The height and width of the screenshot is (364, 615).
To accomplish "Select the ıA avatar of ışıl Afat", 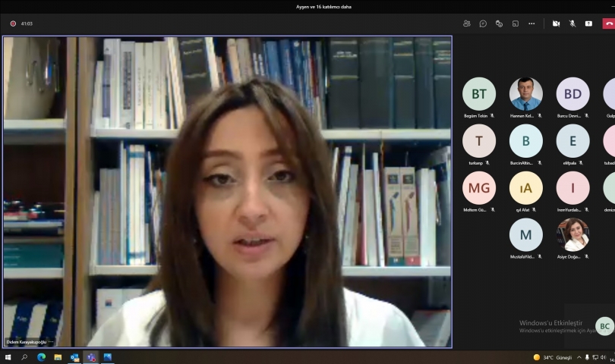I will pos(526,187).
